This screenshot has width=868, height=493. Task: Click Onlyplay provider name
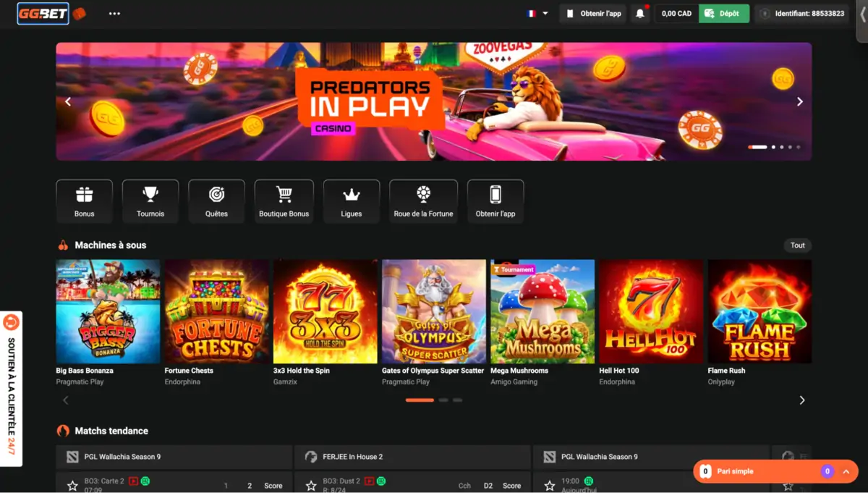721,382
